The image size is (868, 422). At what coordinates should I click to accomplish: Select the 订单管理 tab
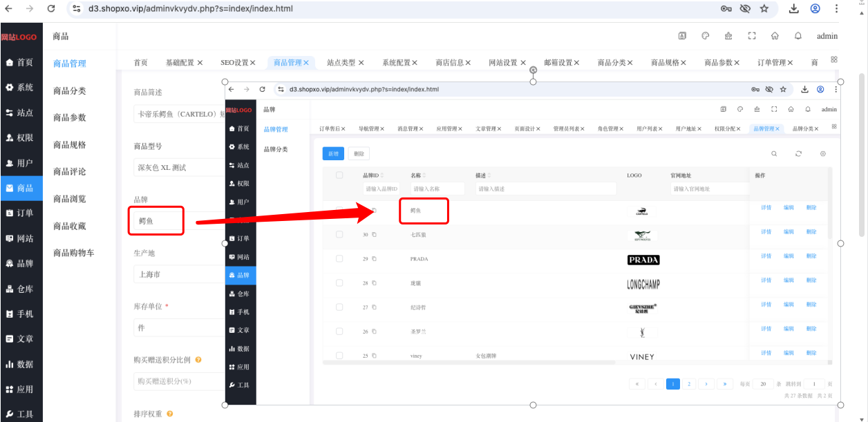click(771, 62)
